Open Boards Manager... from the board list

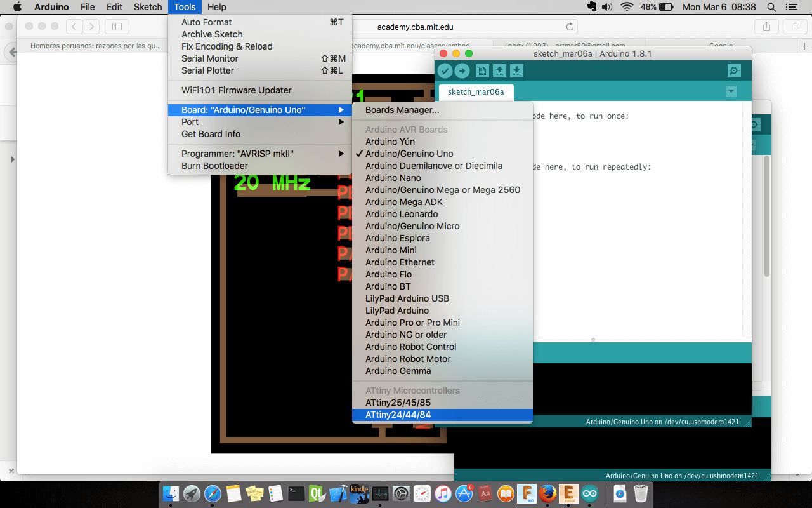pos(442,110)
